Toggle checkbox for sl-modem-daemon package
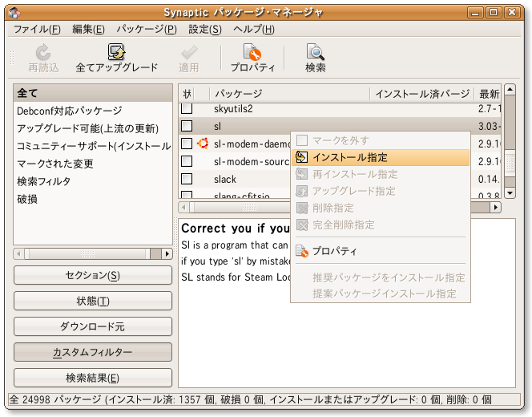The width and height of the screenshot is (532, 417). coord(187,144)
